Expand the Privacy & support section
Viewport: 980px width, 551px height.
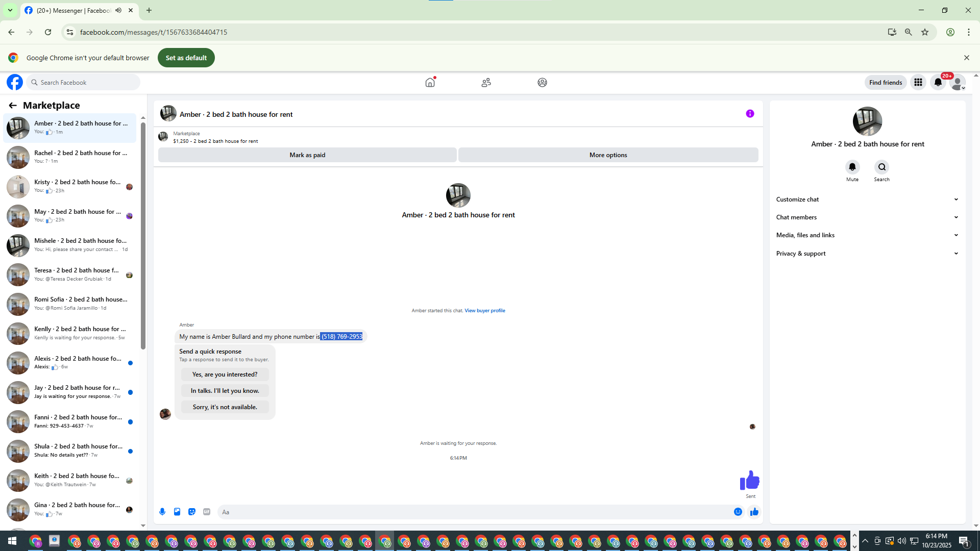(x=867, y=254)
